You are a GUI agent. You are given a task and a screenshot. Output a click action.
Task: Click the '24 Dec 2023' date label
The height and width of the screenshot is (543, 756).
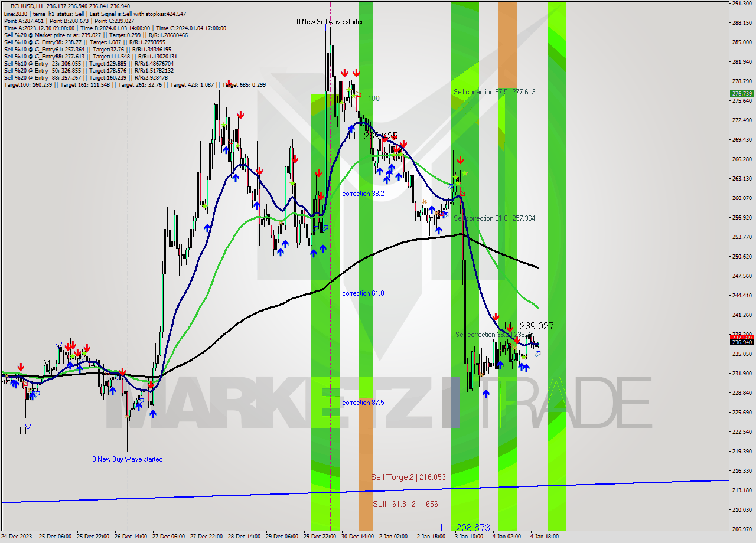click(18, 537)
